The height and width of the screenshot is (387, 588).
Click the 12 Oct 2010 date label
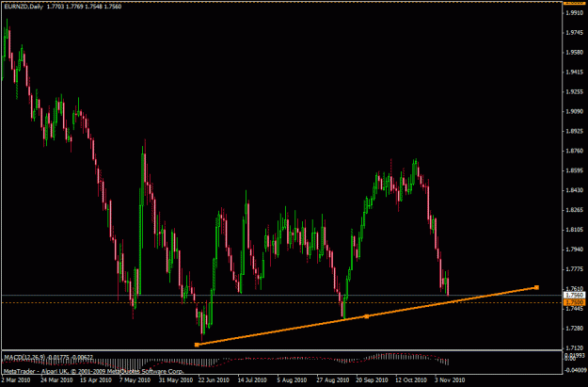point(410,379)
